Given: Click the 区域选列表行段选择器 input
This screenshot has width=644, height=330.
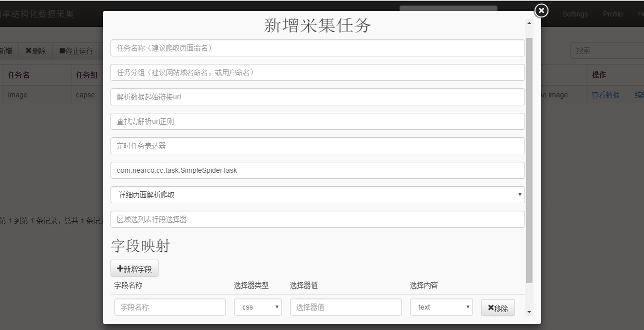Looking at the screenshot, I should pos(317,219).
